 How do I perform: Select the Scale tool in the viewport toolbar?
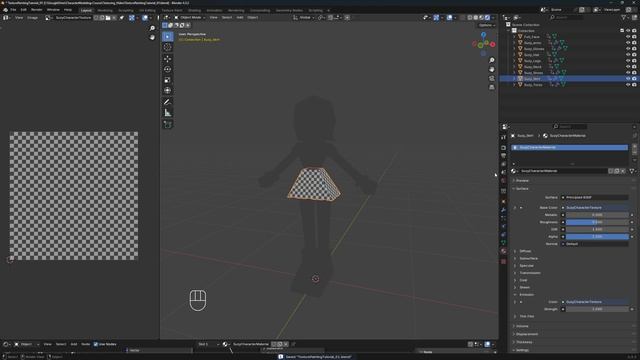coord(167,80)
